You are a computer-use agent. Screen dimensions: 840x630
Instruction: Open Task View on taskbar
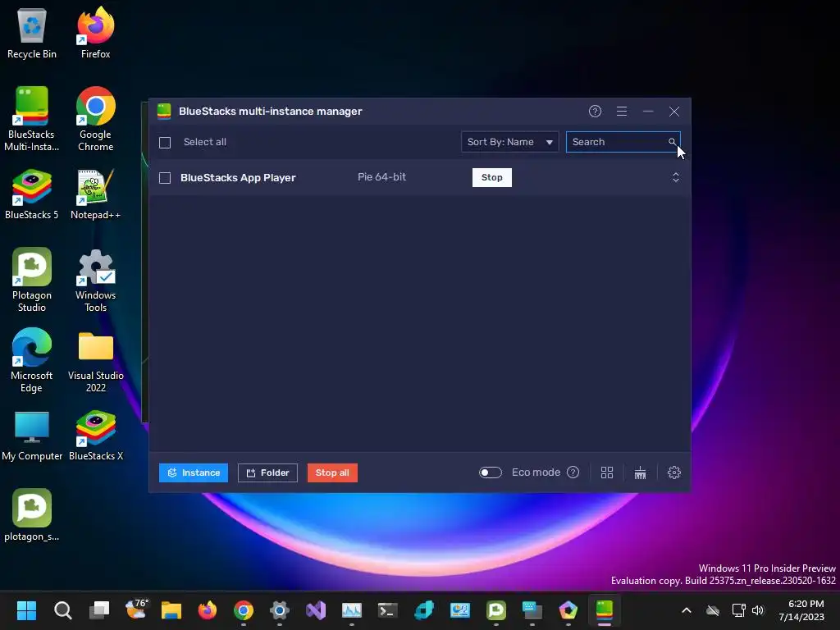coord(99,610)
